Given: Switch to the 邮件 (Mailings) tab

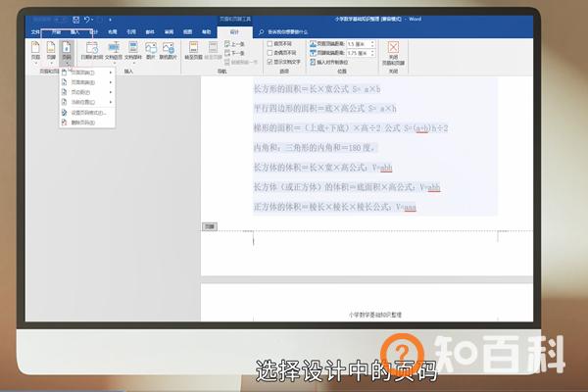Looking at the screenshot, I should pyautogui.click(x=150, y=32).
